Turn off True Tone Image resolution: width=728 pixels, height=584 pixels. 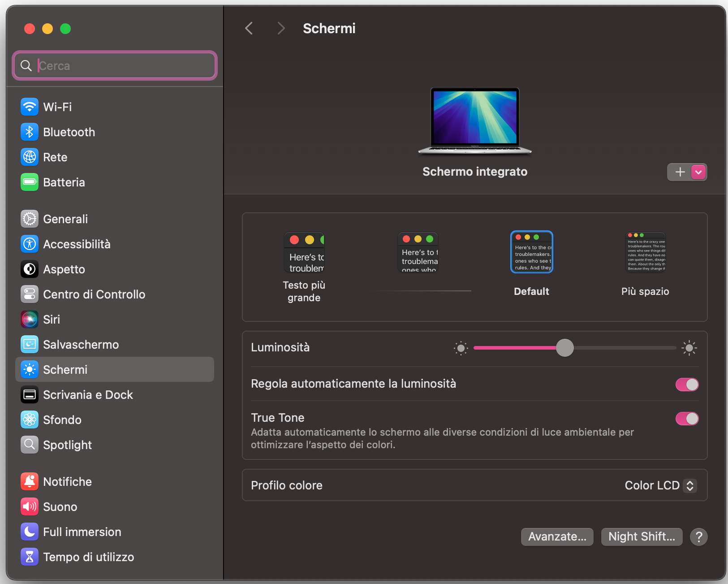[x=687, y=418]
